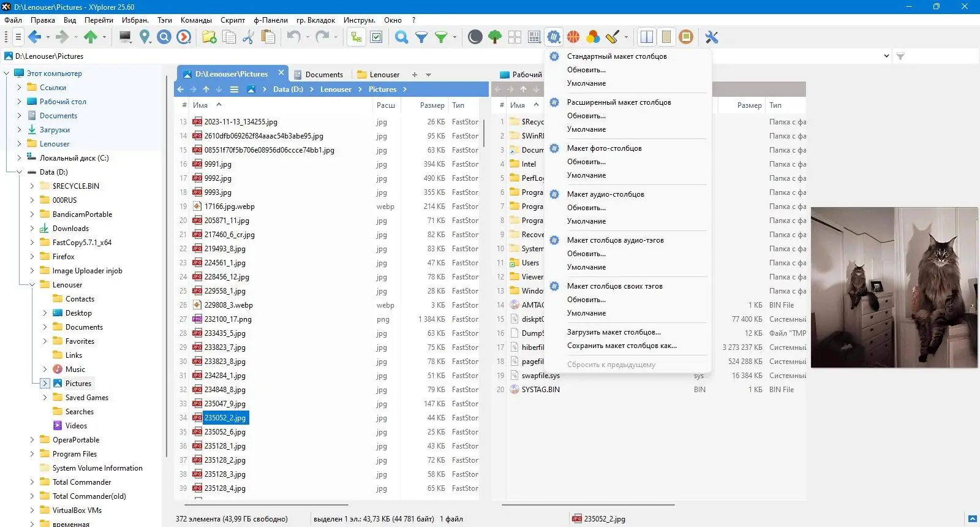980x527 pixels.
Task: Create a new folder from toolbar
Action: point(209,37)
